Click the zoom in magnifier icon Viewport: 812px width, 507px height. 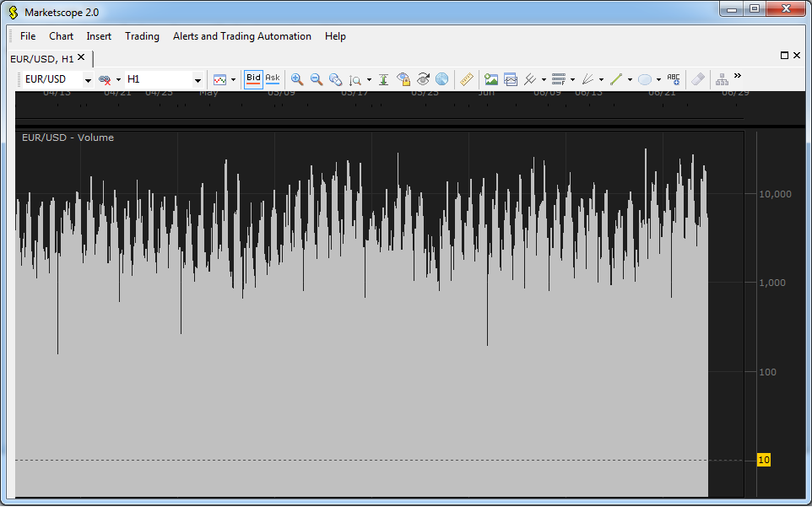tap(297, 79)
